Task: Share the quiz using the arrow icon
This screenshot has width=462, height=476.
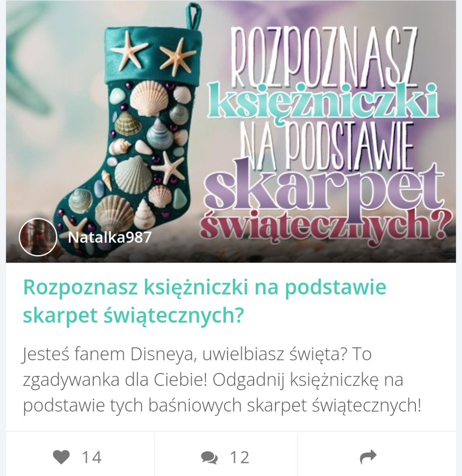Action: click(x=368, y=457)
